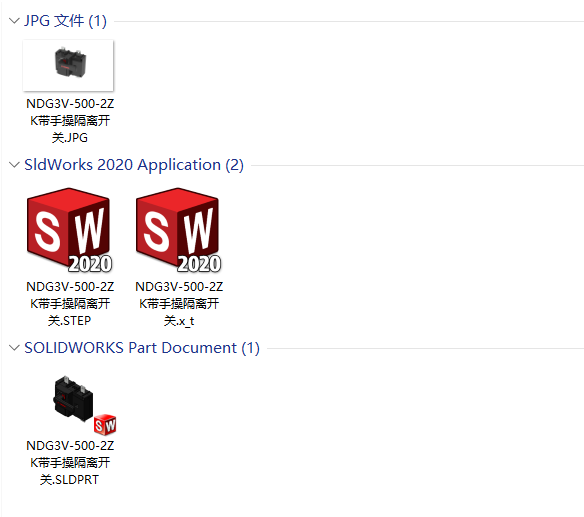
Task: Select the SolidWorks 2020 icon of the STEP file
Action: tap(69, 231)
